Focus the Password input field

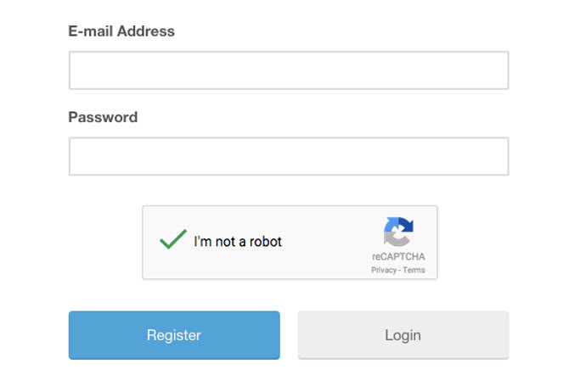[x=289, y=156]
